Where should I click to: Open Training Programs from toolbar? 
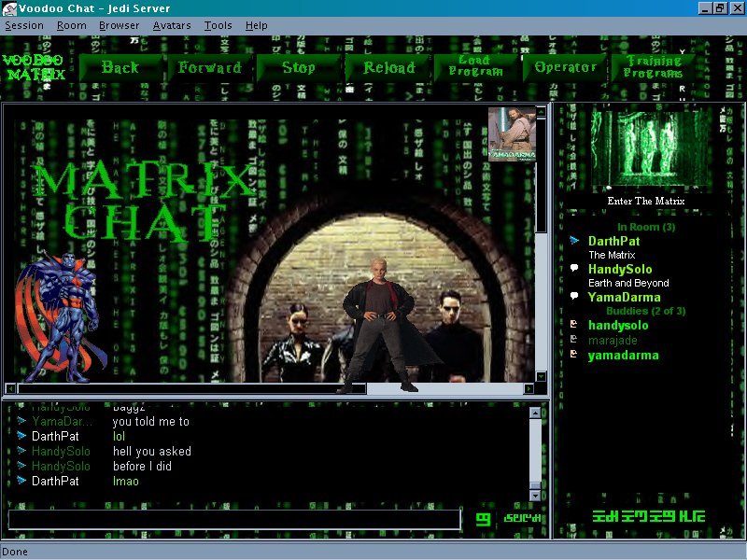tap(654, 66)
